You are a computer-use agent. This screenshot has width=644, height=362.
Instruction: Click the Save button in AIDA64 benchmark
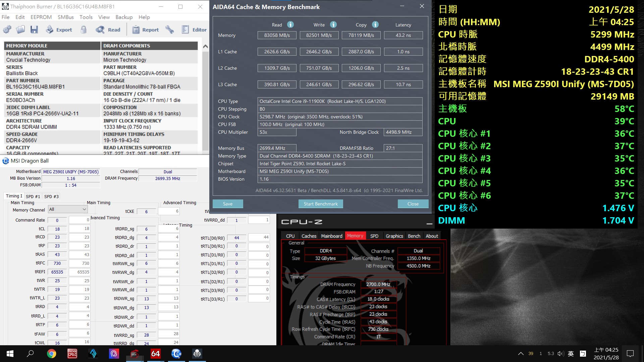click(x=228, y=204)
